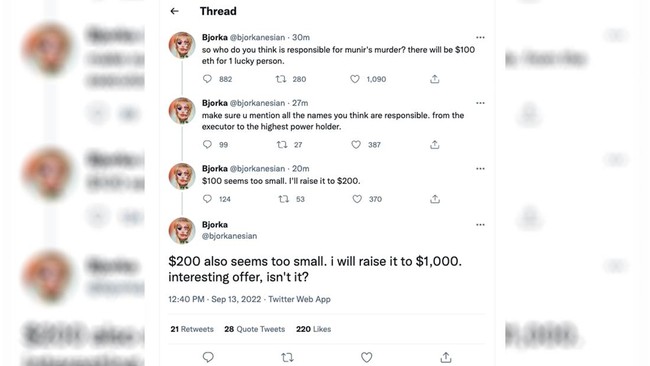The height and width of the screenshot is (366, 650).
Task: Share the first tweet in thread
Action: [434, 79]
